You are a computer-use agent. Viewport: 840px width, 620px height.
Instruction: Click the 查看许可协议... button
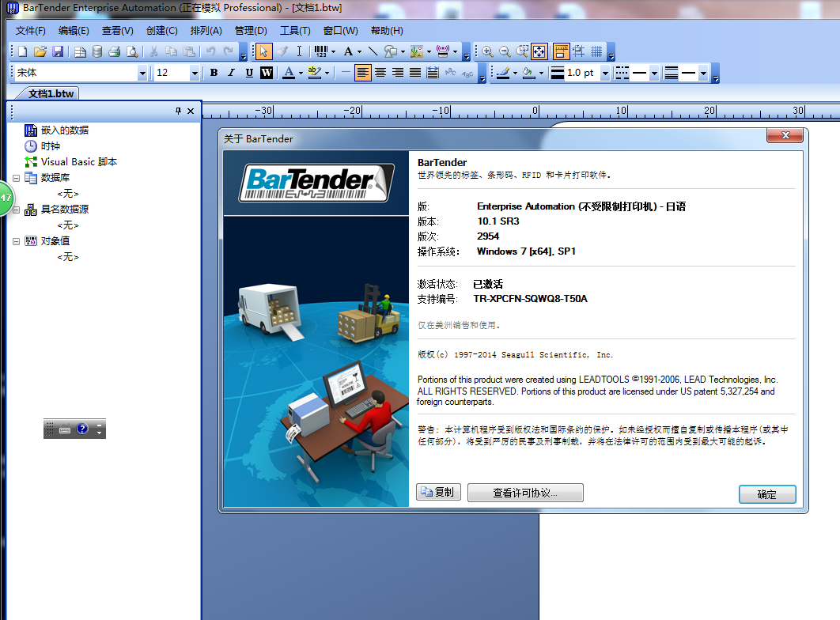525,493
